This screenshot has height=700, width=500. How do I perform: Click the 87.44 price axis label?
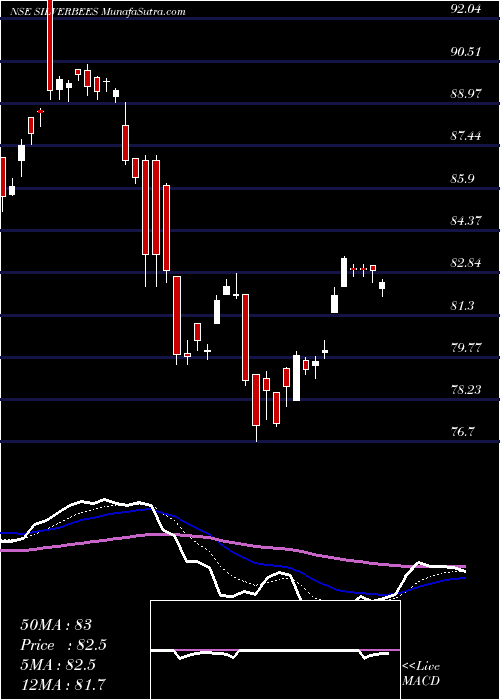[466, 136]
